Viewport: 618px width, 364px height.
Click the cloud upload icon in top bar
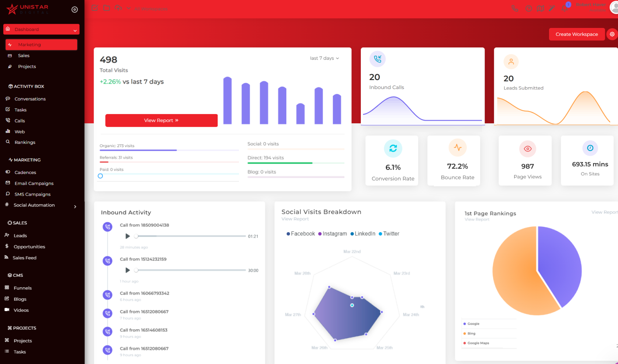118,8
